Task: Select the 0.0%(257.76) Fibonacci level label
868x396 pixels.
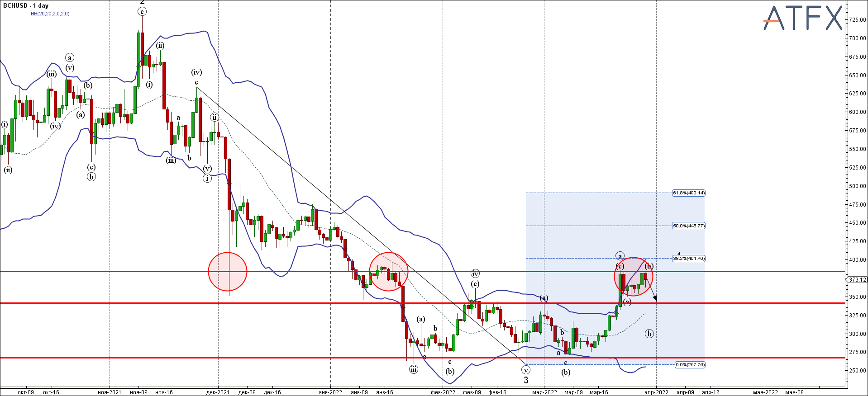Action: (690, 364)
